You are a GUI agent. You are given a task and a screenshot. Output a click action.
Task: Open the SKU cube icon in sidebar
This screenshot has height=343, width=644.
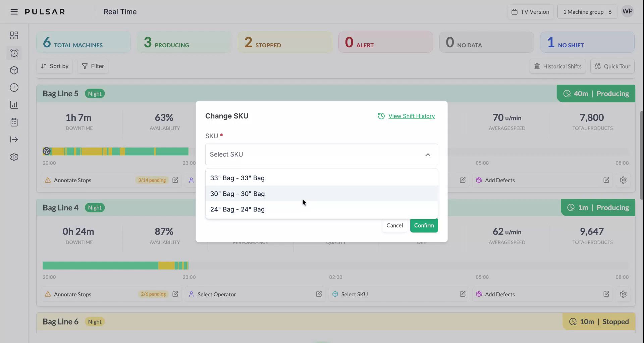click(14, 70)
